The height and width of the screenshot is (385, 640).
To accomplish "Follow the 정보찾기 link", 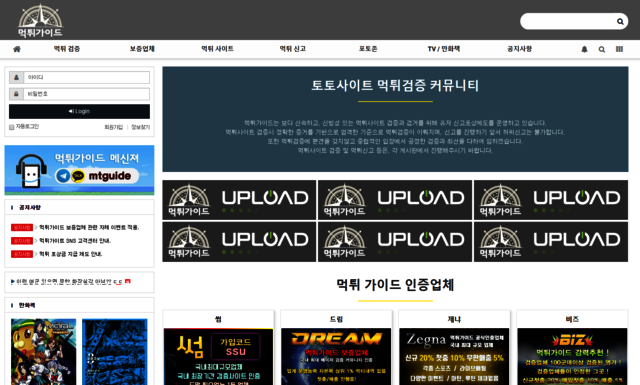I will [140, 127].
